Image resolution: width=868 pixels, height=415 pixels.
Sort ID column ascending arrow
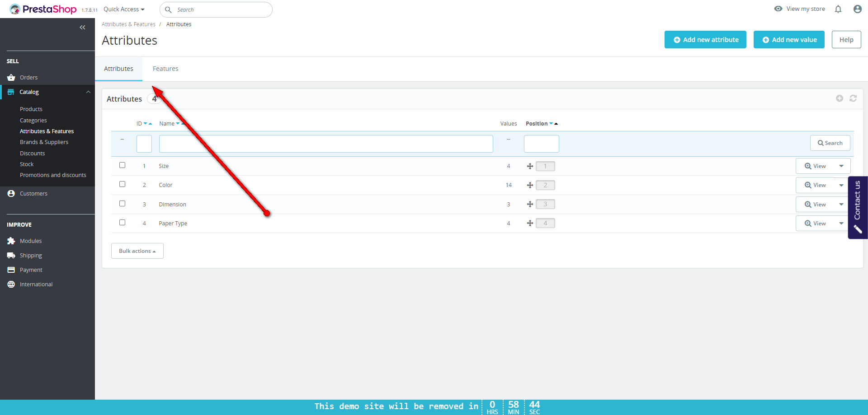(150, 124)
